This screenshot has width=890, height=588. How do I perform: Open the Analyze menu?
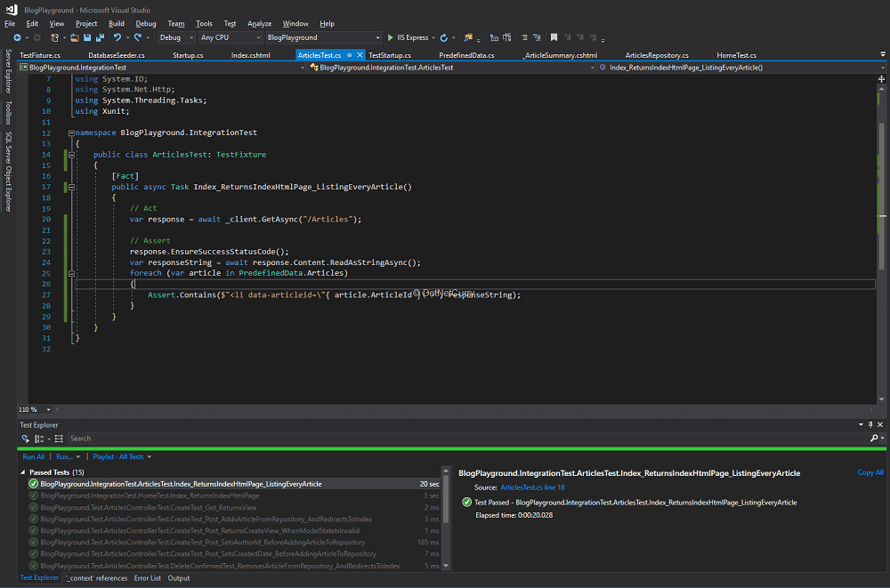(x=259, y=24)
